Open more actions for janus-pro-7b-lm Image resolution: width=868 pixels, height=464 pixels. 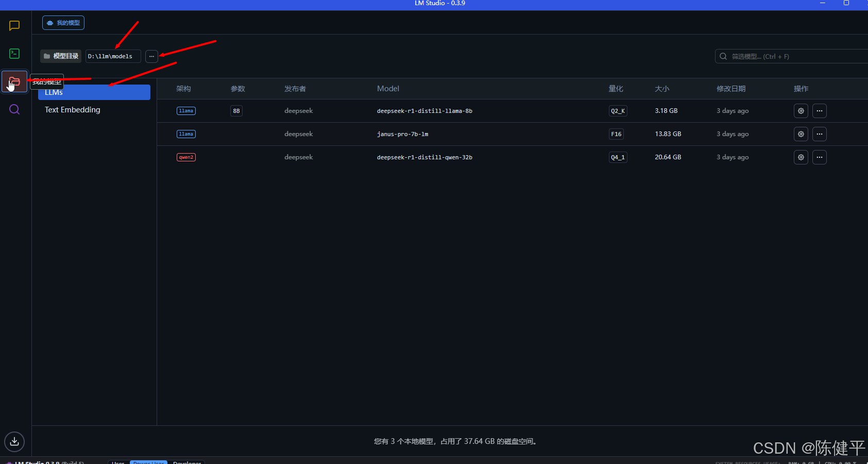pyautogui.click(x=820, y=134)
